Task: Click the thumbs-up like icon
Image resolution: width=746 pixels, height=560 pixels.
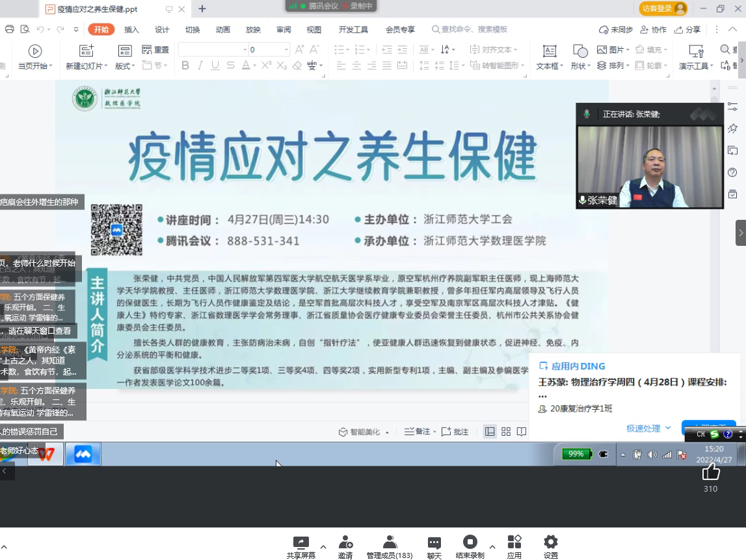Action: 711,472
